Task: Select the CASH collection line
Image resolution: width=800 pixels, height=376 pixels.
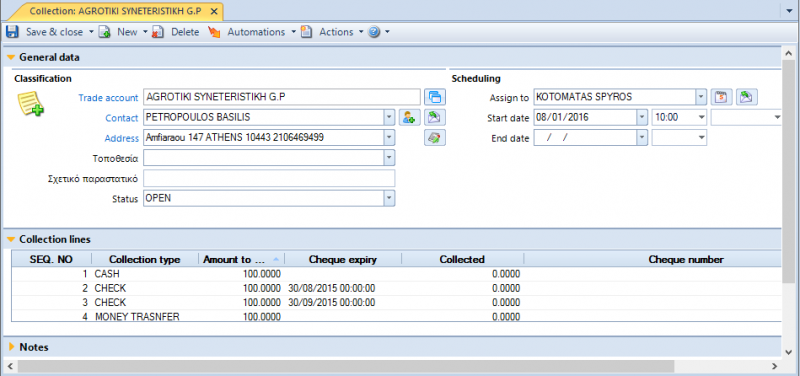Action: (396, 274)
